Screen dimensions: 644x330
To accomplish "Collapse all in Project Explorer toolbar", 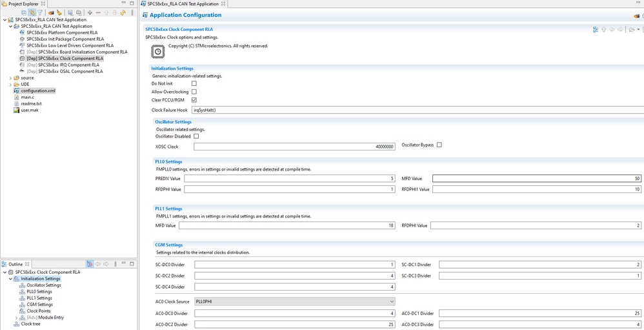I will click(25, 13).
